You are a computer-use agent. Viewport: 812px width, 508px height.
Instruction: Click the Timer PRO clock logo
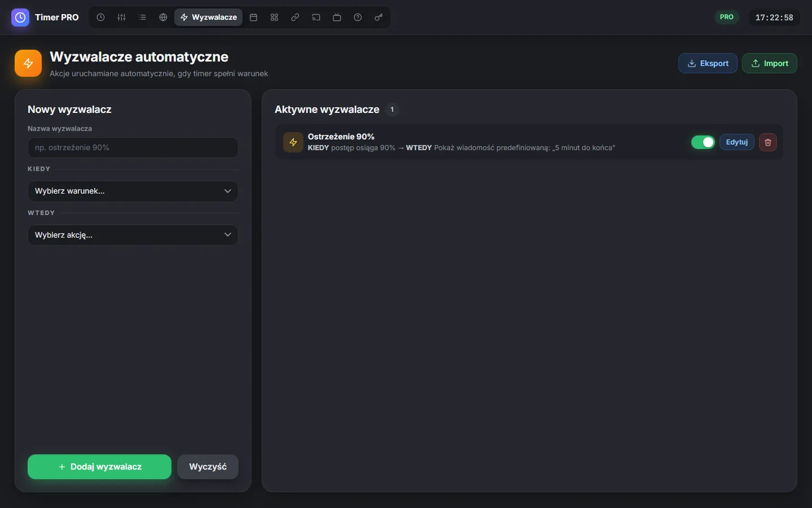20,17
